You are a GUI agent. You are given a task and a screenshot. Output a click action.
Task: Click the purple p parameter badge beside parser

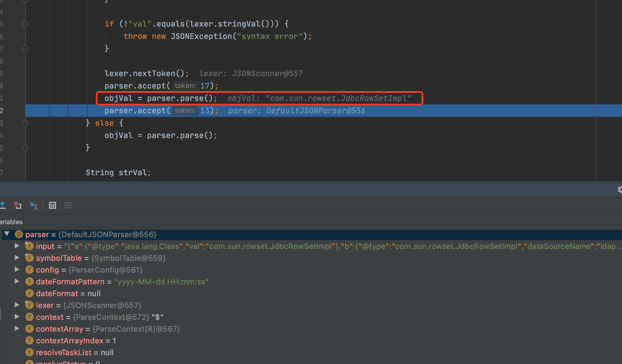[19, 234]
